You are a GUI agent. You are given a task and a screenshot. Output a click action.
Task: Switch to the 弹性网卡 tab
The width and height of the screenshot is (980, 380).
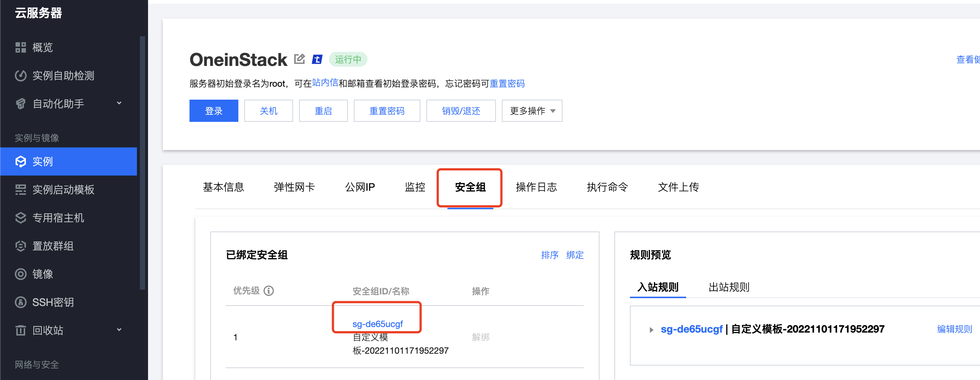point(295,187)
